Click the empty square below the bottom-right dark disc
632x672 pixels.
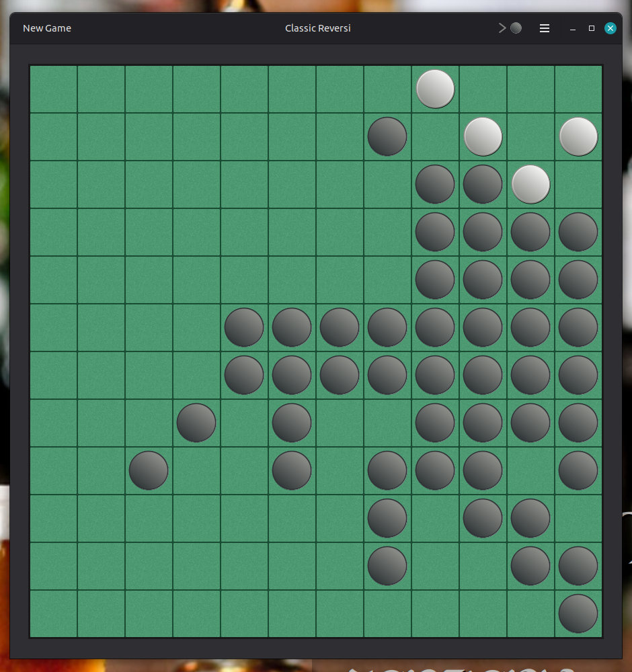(x=530, y=613)
